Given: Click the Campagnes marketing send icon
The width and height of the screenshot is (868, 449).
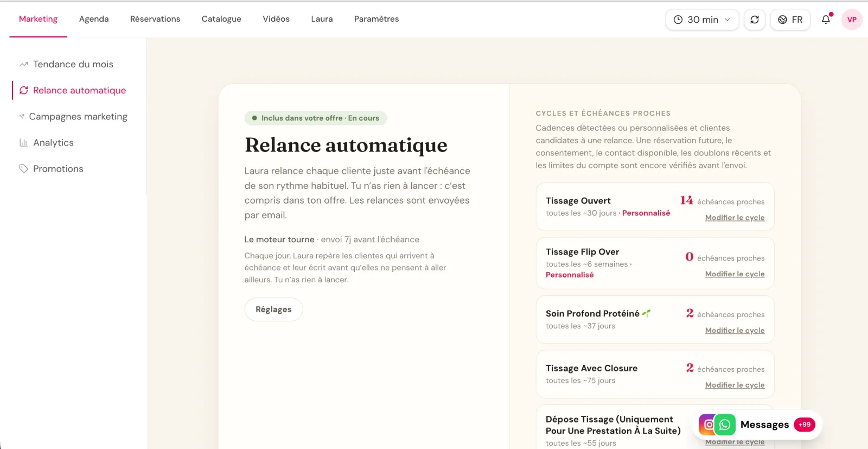Looking at the screenshot, I should pos(22,117).
